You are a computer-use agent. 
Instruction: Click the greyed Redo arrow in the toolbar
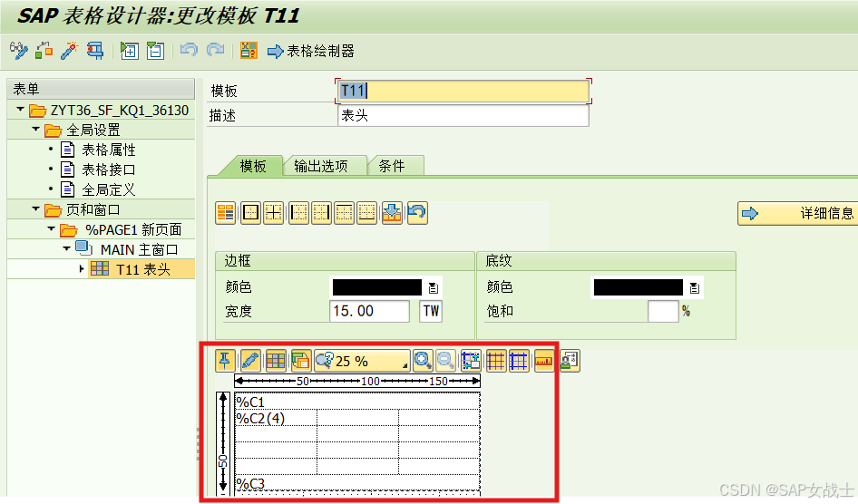215,50
